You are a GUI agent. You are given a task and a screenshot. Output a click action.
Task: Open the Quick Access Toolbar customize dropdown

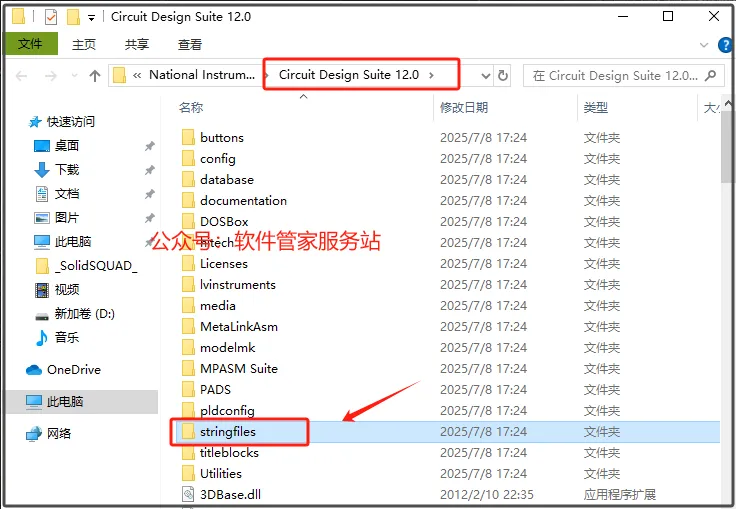click(x=92, y=18)
